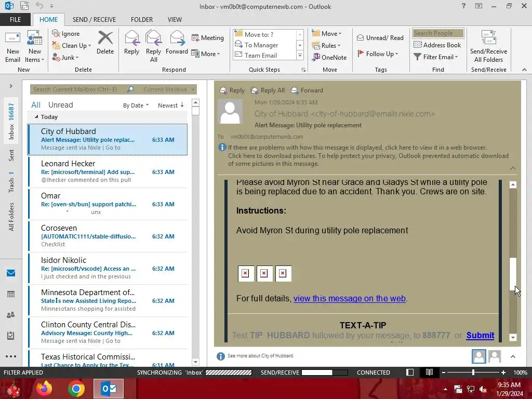Screen dimensions: 532x399
Task: Toggle the Newest sort order
Action: tap(170, 105)
